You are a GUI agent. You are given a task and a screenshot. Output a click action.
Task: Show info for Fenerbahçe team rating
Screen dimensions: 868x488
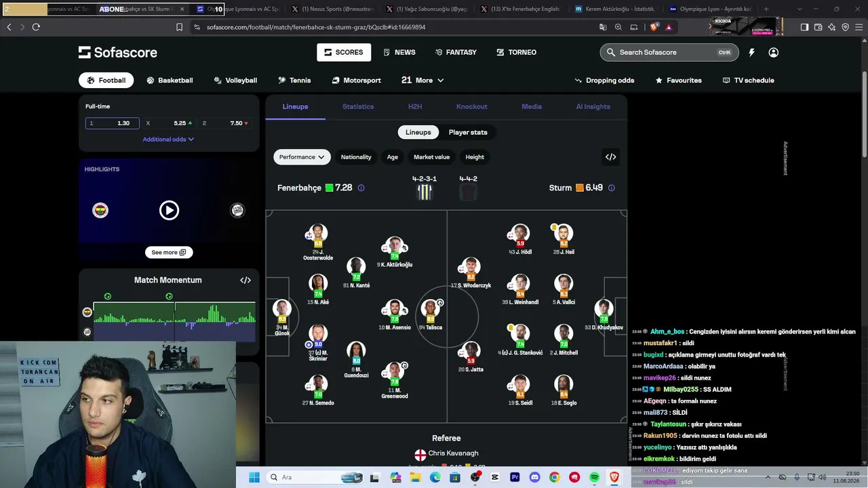[x=361, y=188]
